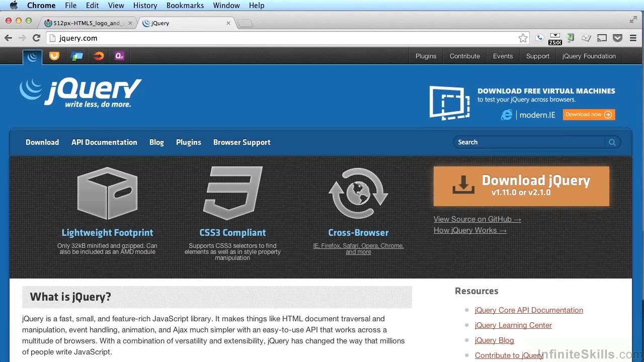Image resolution: width=644 pixels, height=362 pixels.
Task: Go back to previous page
Action: pyautogui.click(x=8, y=38)
